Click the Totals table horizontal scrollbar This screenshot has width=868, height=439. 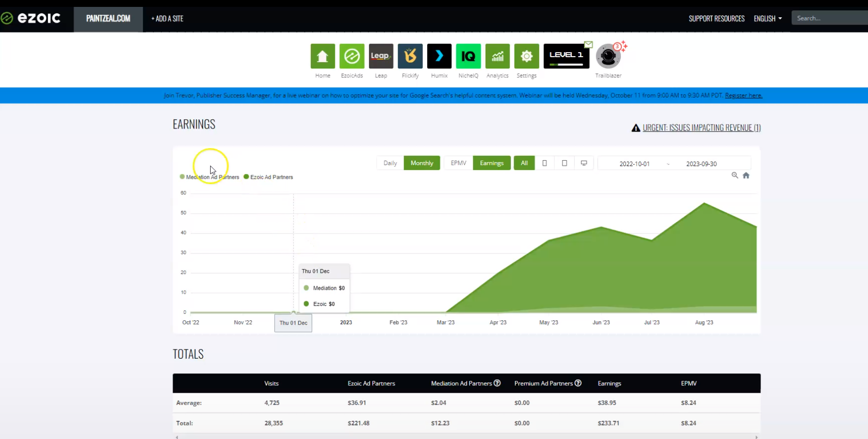coord(467,437)
